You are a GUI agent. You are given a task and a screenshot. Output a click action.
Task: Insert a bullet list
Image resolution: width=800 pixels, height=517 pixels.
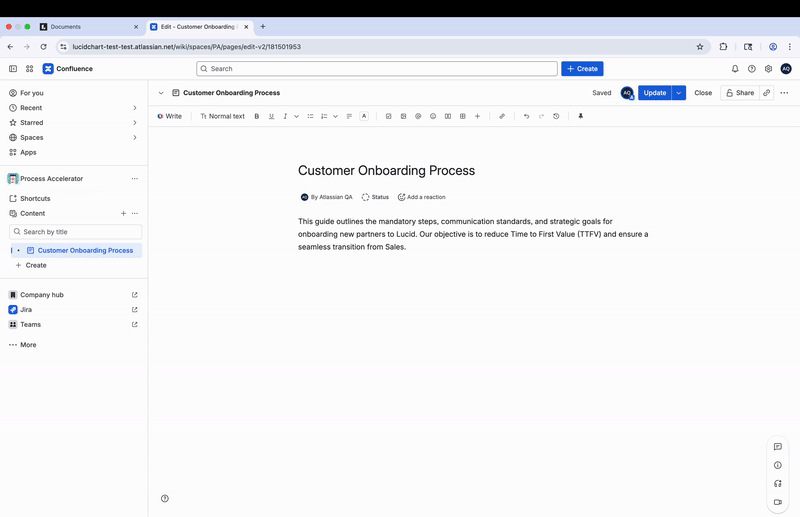[310, 116]
